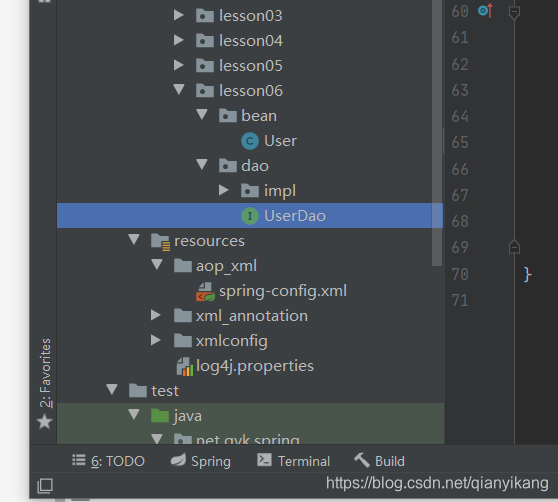This screenshot has width=558, height=502.
Task: Select the User class file
Action: point(280,141)
